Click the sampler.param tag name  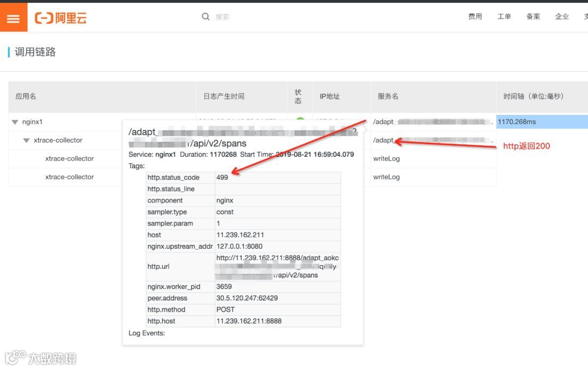click(170, 224)
